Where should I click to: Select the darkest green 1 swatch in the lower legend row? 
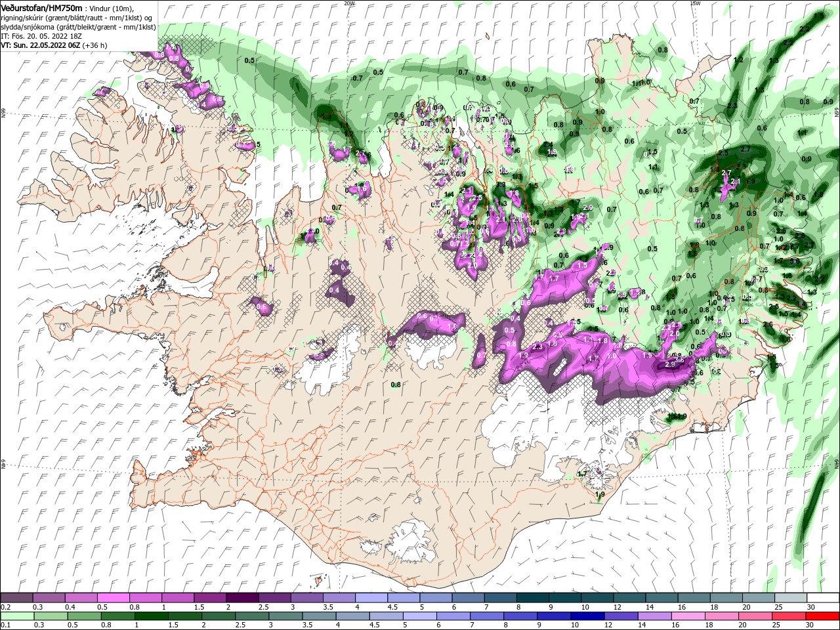point(151,616)
